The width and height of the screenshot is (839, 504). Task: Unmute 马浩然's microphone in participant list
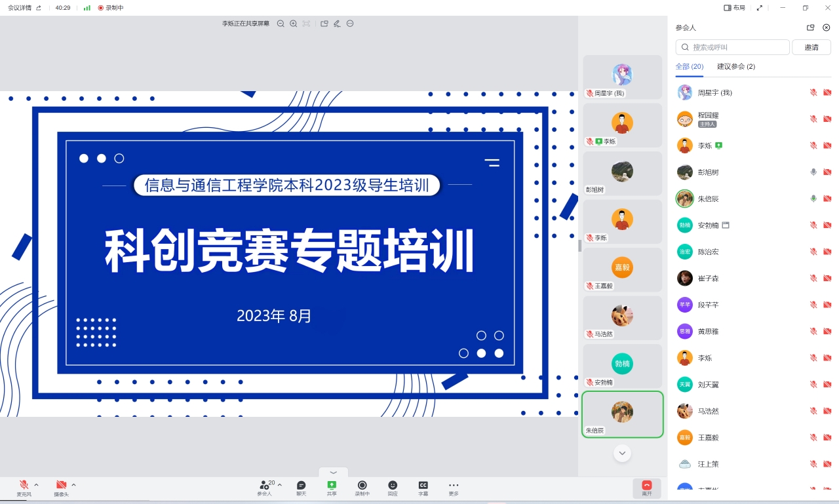(x=813, y=411)
